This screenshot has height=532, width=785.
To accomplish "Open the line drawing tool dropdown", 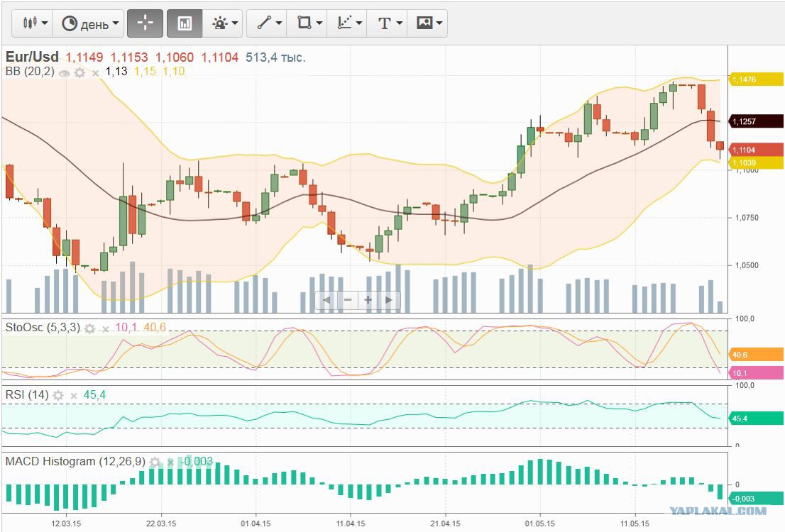I will (x=267, y=23).
